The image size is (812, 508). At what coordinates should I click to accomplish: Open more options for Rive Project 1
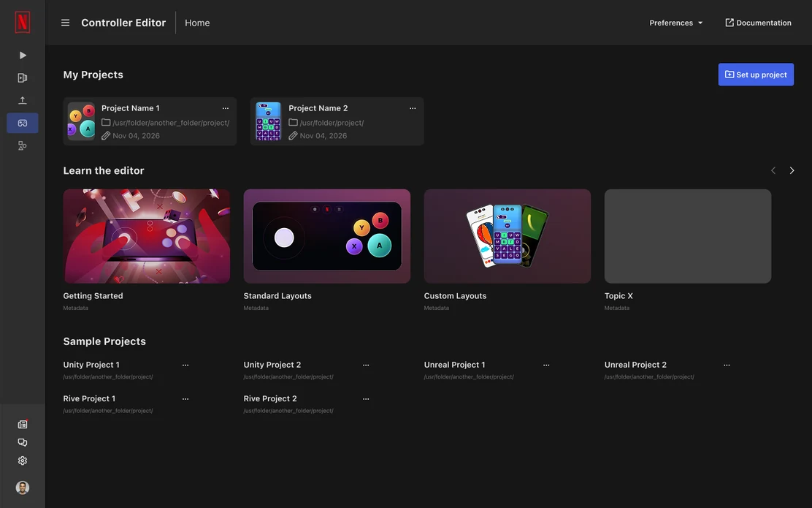[x=185, y=398]
